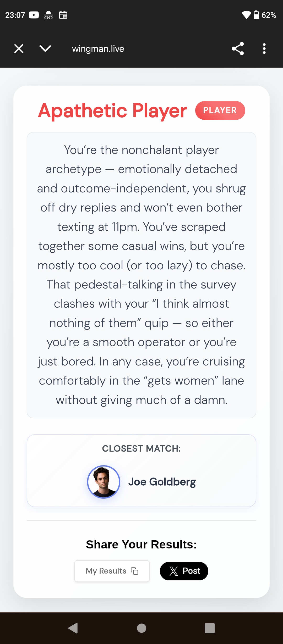Tap the calendar notification icon
Image resolution: width=283 pixels, height=644 pixels.
tap(63, 15)
